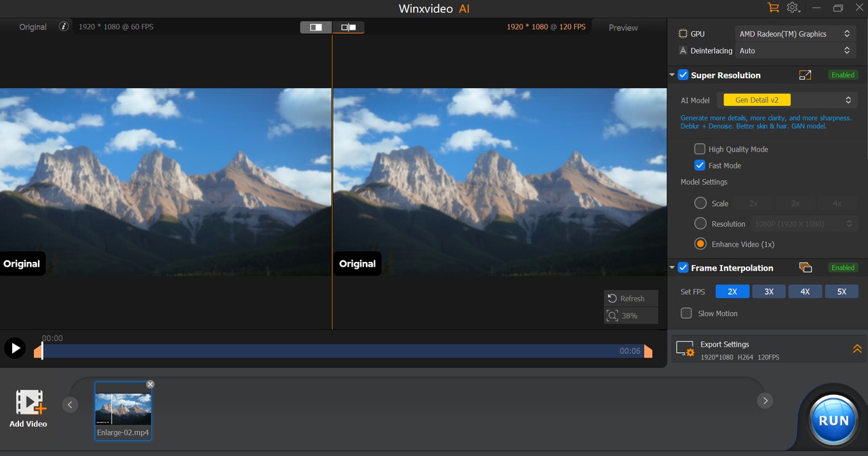This screenshot has width=868, height=456.
Task: Open the Deinterlacing dropdown
Action: (x=795, y=50)
